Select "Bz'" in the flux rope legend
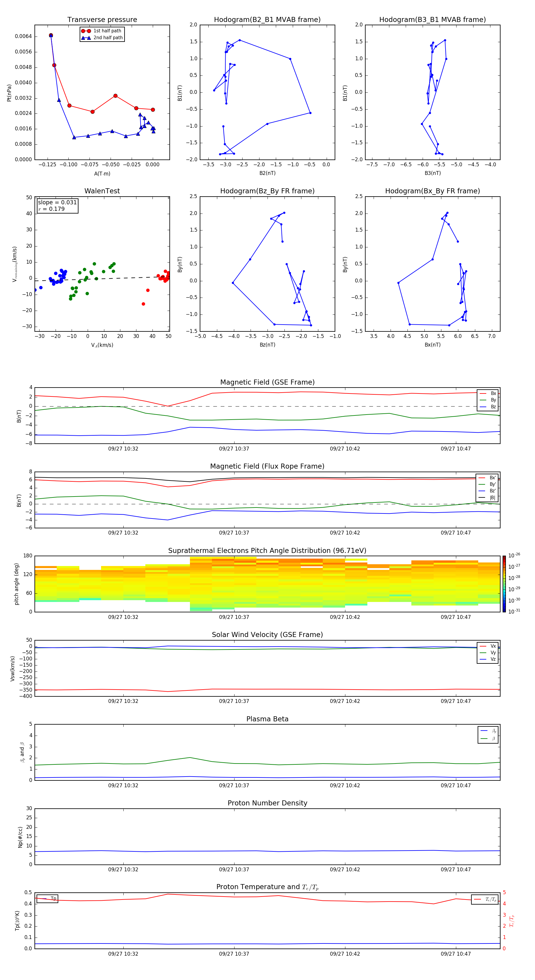 click(x=487, y=491)
